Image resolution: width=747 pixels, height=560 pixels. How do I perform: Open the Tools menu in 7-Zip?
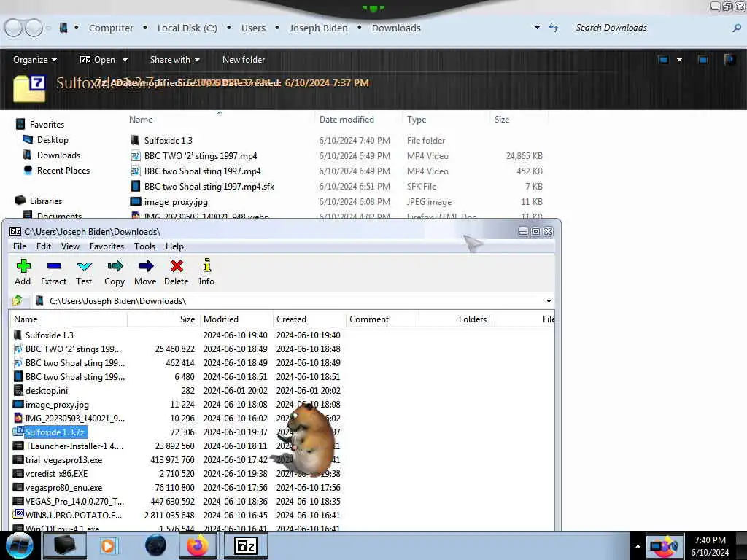(x=145, y=246)
